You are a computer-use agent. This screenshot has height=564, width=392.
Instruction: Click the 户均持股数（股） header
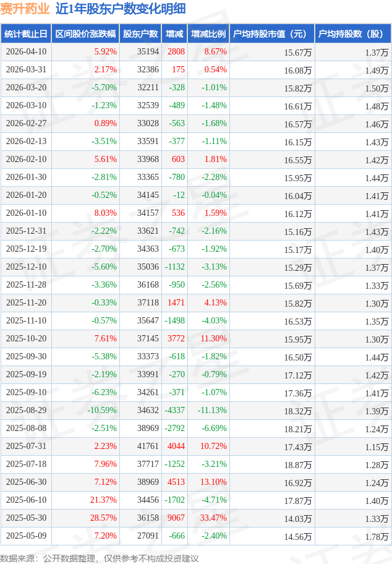click(x=353, y=34)
